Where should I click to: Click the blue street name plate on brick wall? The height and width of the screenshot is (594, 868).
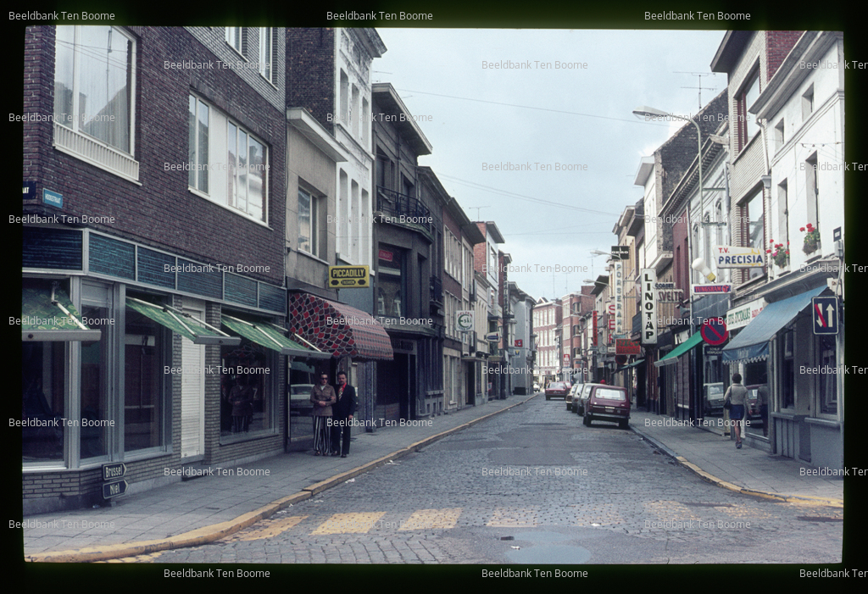coord(53,197)
